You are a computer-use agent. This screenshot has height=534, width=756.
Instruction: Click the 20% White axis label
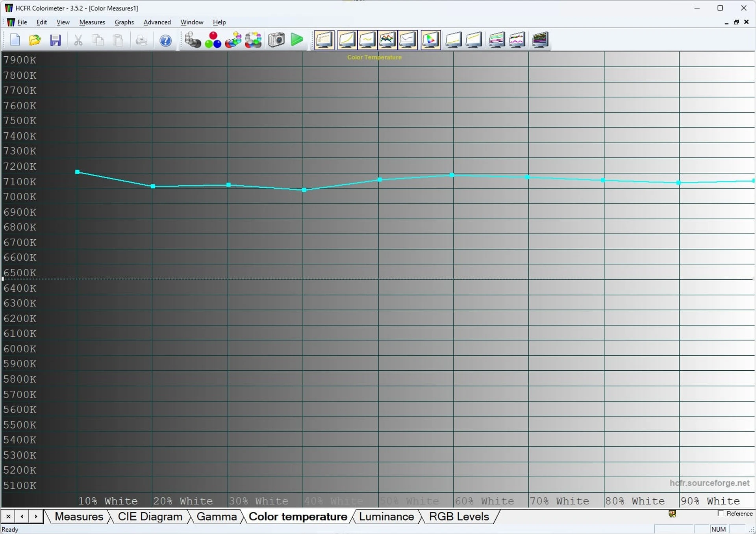183,501
